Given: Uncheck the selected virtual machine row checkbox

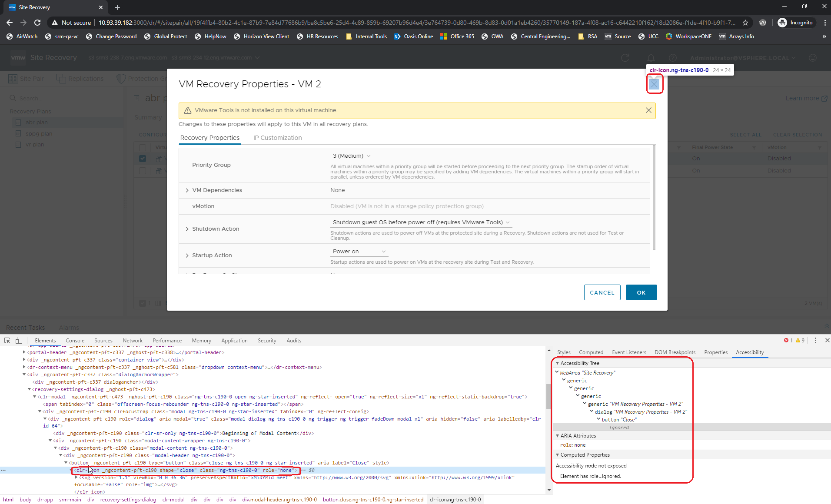Looking at the screenshot, I should (143, 159).
